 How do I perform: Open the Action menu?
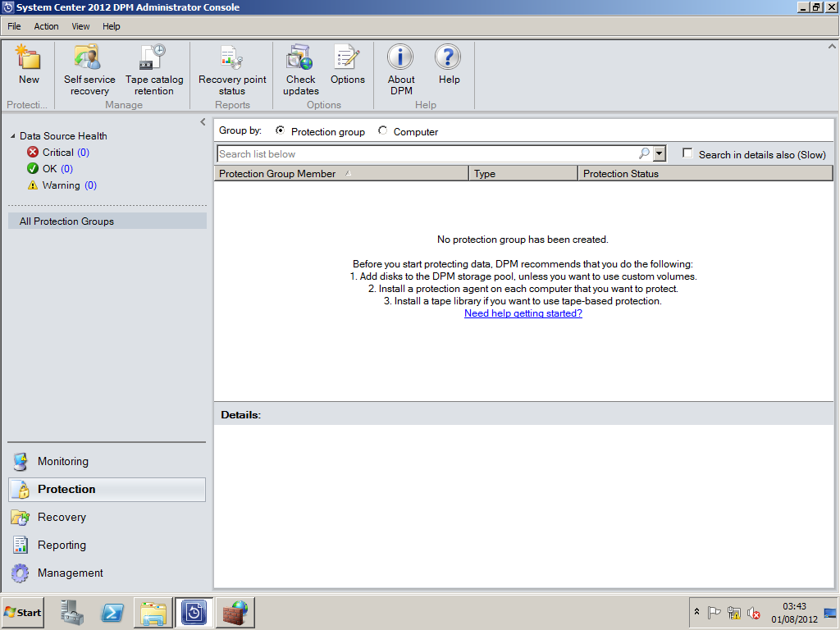[46, 26]
